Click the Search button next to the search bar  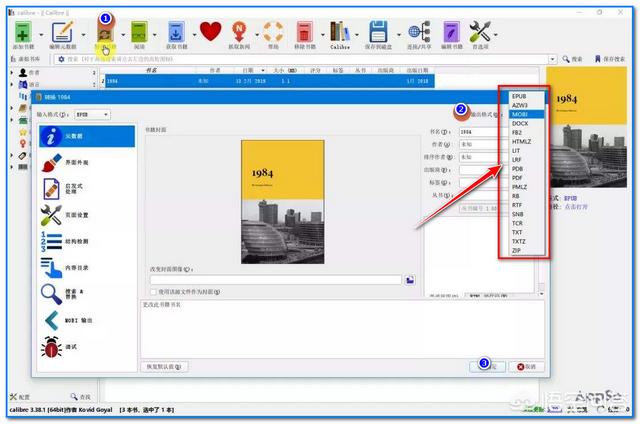pyautogui.click(x=572, y=59)
